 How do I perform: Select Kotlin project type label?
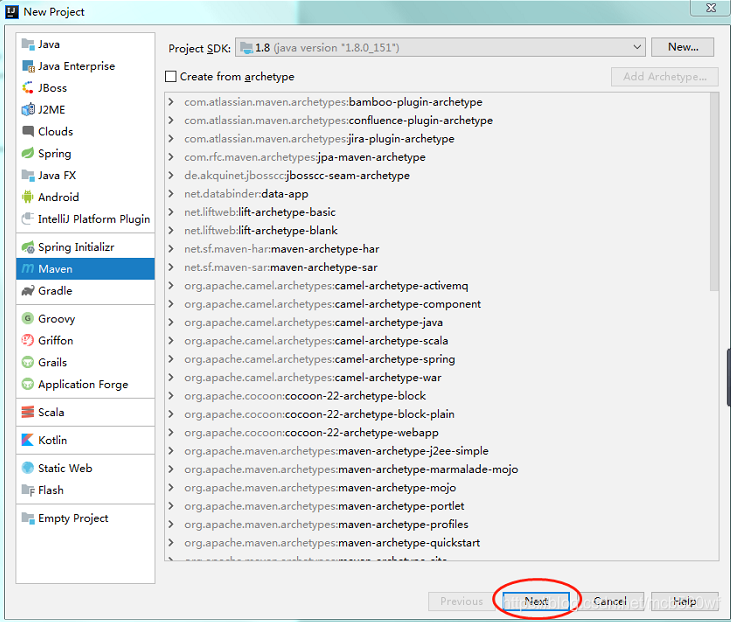[53, 440]
